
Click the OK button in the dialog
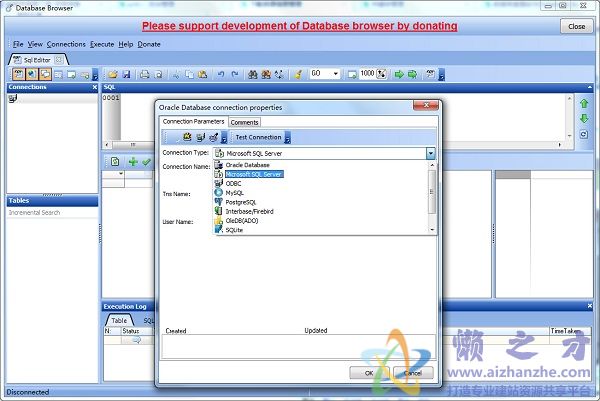point(369,373)
